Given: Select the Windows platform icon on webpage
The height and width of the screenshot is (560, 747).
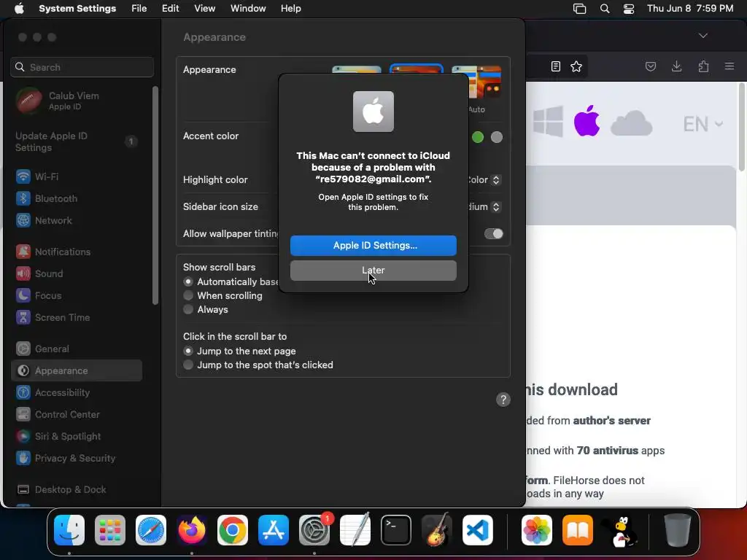Looking at the screenshot, I should [x=548, y=122].
